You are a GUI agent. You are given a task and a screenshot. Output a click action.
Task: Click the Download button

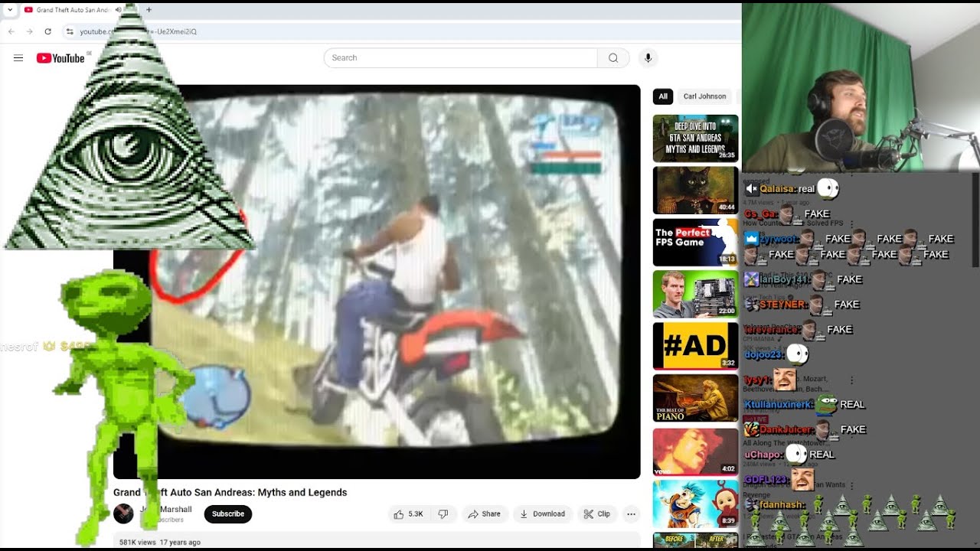click(x=542, y=514)
